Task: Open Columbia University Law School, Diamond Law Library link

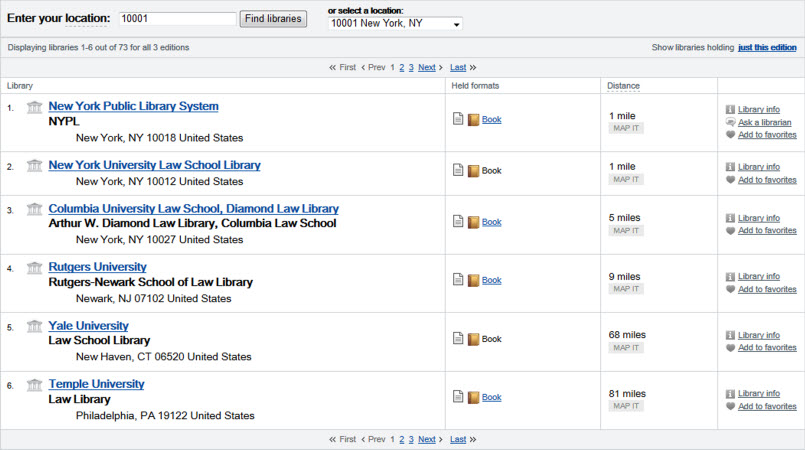Action: (194, 209)
